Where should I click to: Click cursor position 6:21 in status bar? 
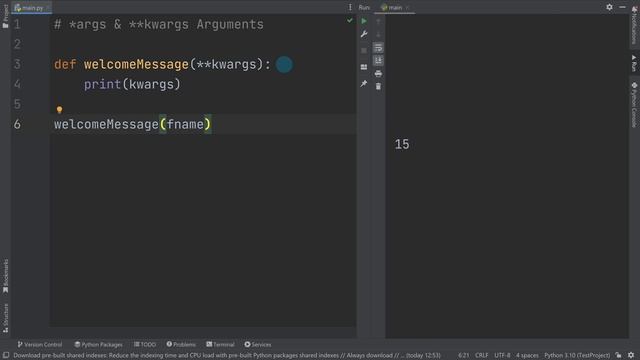[464, 356]
